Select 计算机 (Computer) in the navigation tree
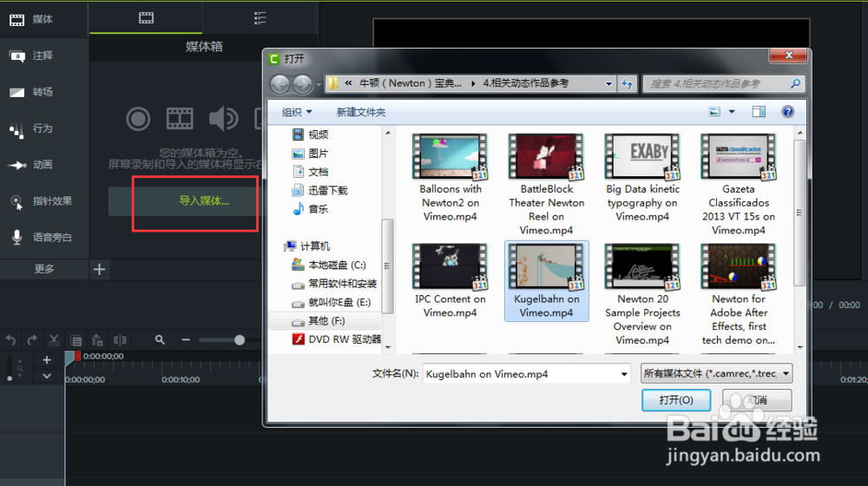 [x=306, y=246]
